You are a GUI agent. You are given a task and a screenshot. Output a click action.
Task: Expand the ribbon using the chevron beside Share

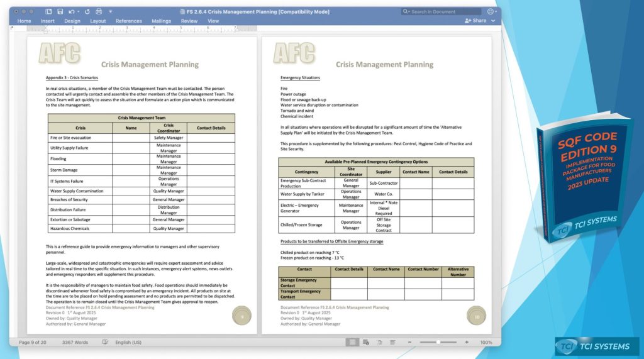click(494, 21)
